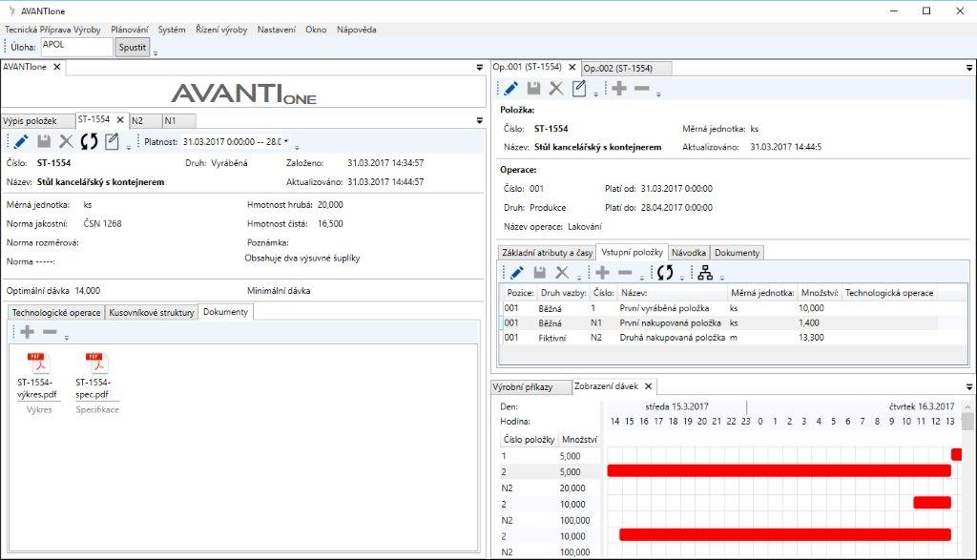Open overflow arrow beside the Spustit button
This screenshot has width=977, height=560.
156,52
